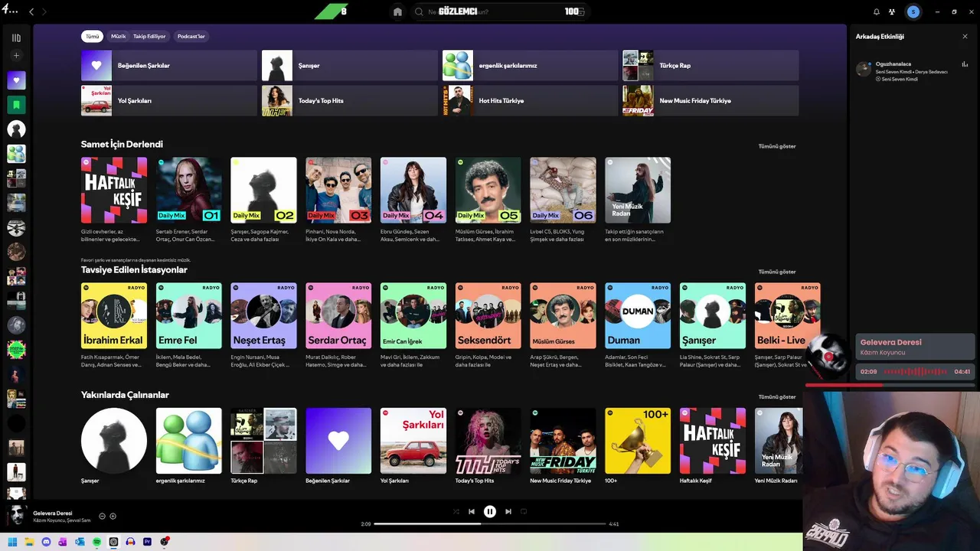The image size is (980, 551).
Task: Select the Takip Ediliyor filter chip
Action: [x=149, y=36]
